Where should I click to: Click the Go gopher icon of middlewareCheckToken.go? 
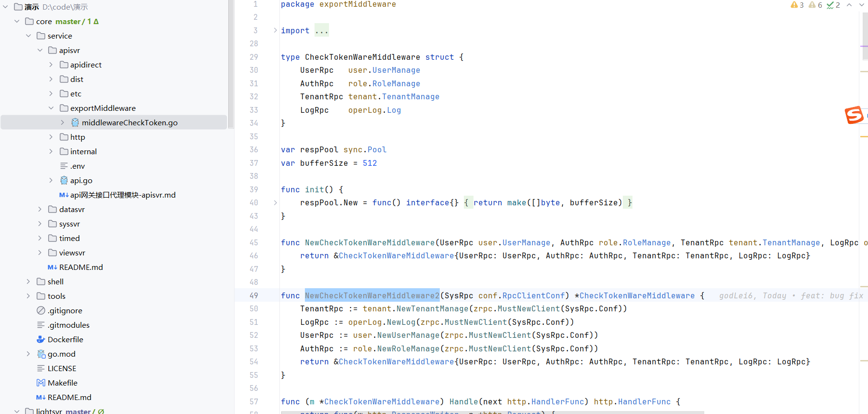pos(75,122)
